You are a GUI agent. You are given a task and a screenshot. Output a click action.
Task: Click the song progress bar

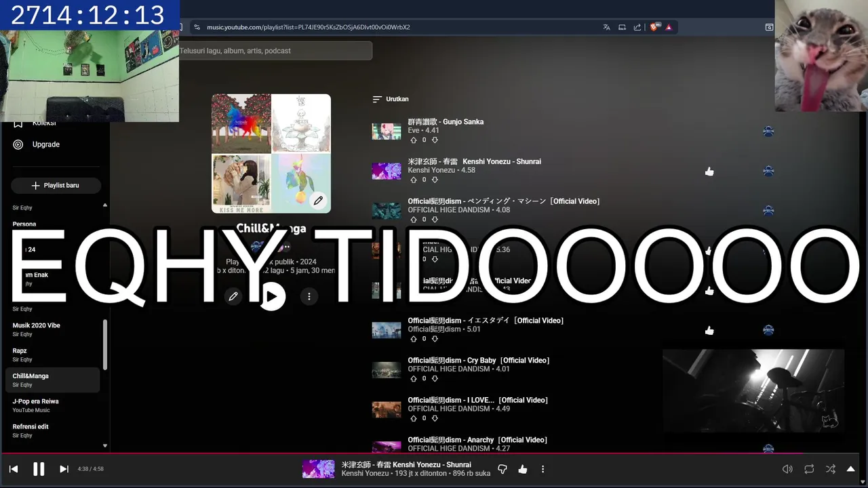434,453
